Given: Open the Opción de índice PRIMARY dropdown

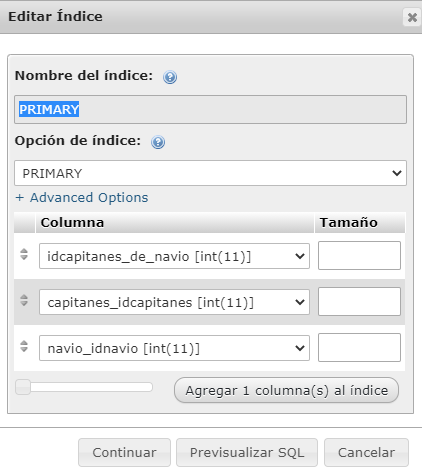Looking at the screenshot, I should click(x=210, y=173).
